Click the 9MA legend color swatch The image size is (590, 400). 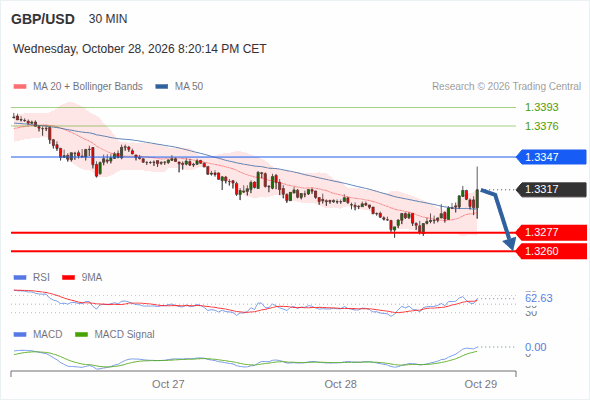tap(68, 278)
